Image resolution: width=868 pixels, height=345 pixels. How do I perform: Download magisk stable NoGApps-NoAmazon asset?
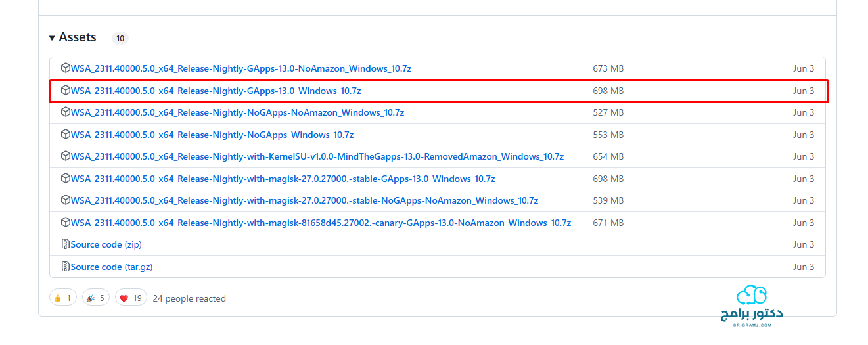coord(304,200)
